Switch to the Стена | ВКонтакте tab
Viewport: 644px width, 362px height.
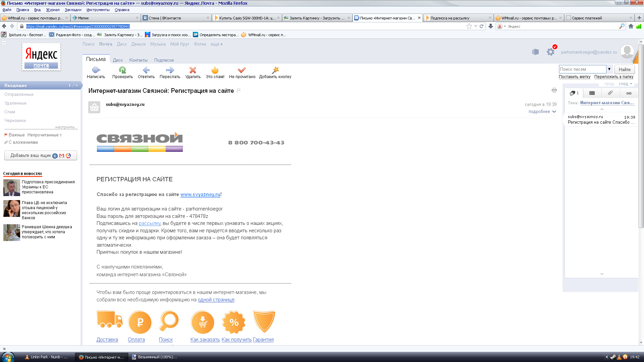click(176, 18)
